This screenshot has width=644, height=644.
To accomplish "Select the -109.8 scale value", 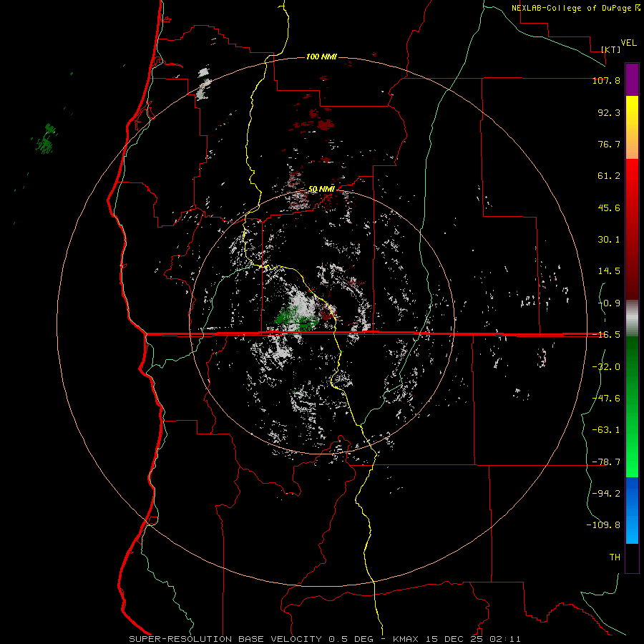I will pos(603,525).
